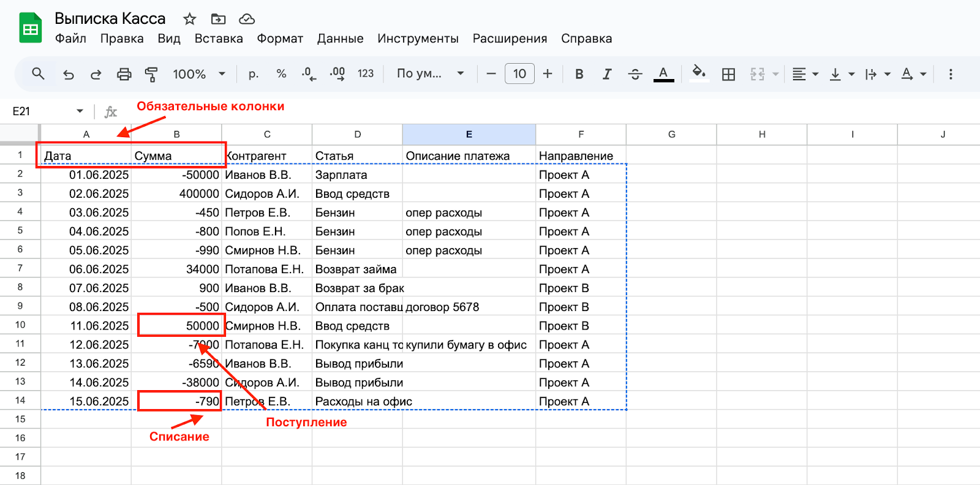Screen dimensions: 980x485
Task: Toggle strikethrough formatting
Action: (635, 74)
